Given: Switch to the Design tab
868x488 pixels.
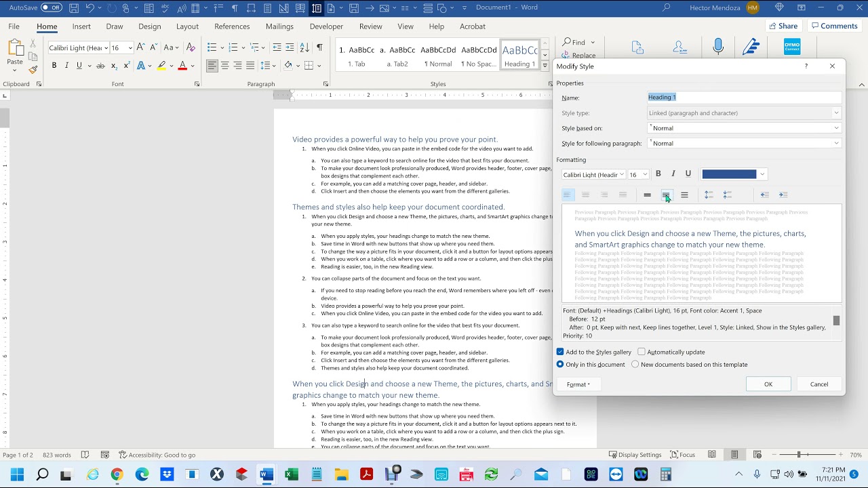Looking at the screenshot, I should point(149,26).
